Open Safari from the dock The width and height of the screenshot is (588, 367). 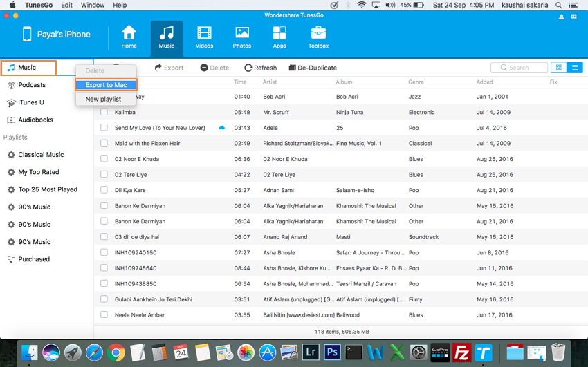94,352
